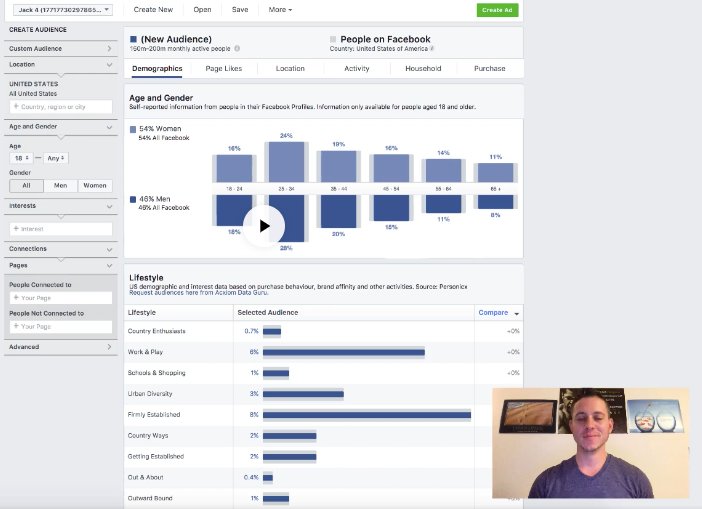Collapse the Interests section chevron
The image size is (702, 509).
[109, 206]
